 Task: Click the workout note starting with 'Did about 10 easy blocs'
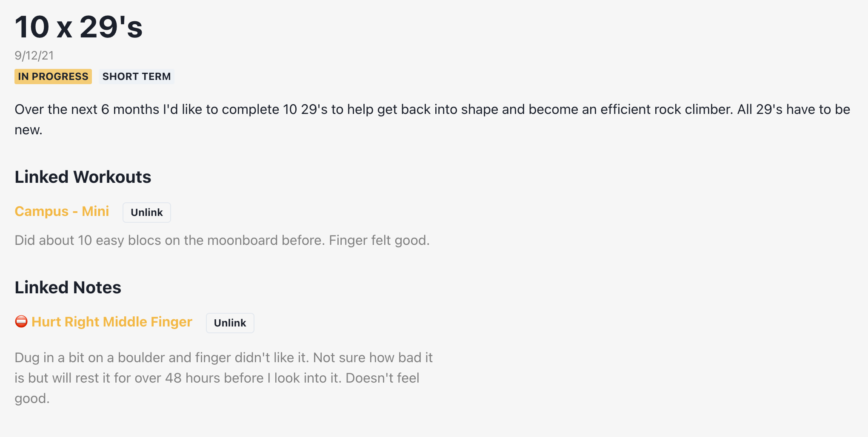[222, 241]
